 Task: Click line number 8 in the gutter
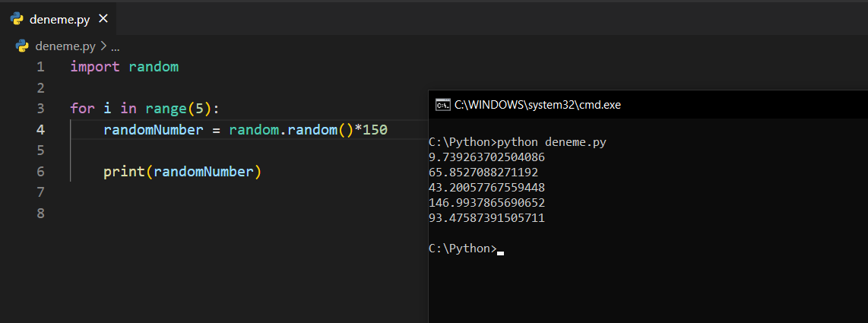40,214
